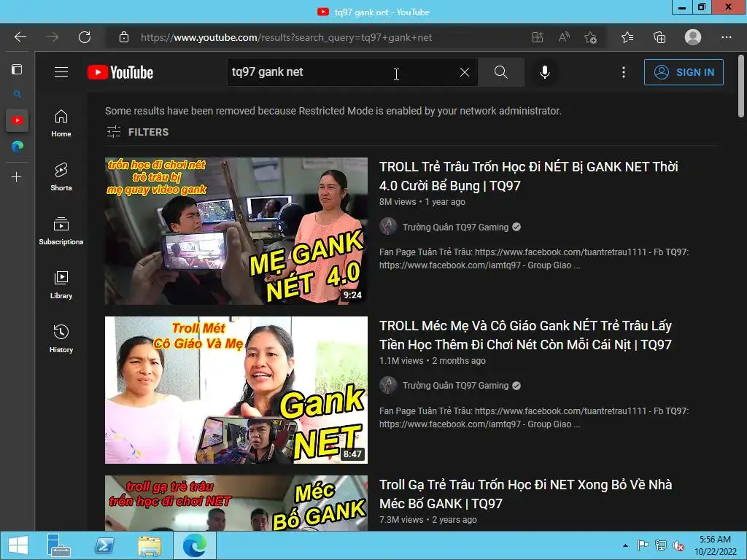
Task: Open the apps grid icon in address bar
Action: point(538,37)
